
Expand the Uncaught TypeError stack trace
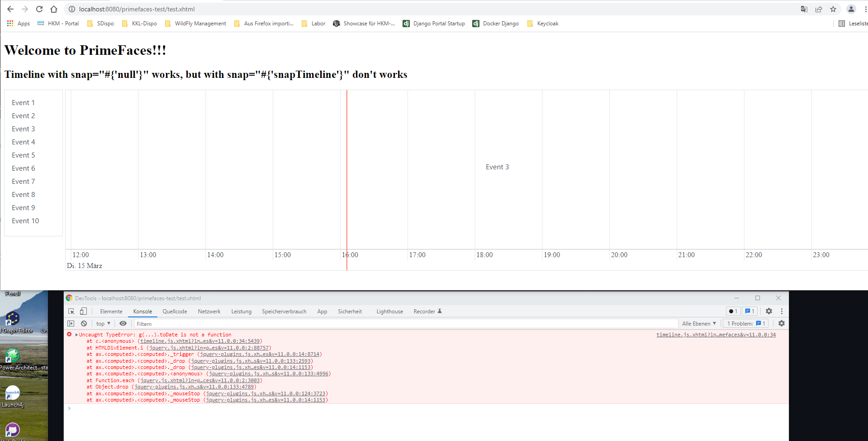76,335
